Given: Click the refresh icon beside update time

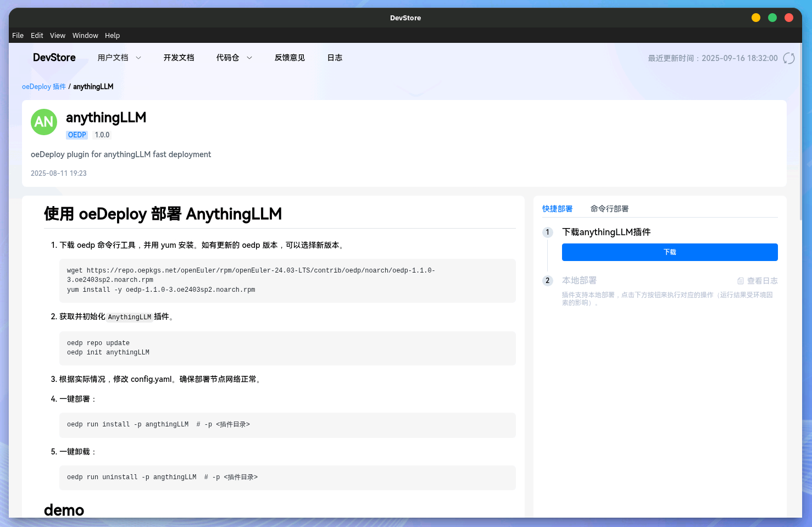Looking at the screenshot, I should pos(788,58).
